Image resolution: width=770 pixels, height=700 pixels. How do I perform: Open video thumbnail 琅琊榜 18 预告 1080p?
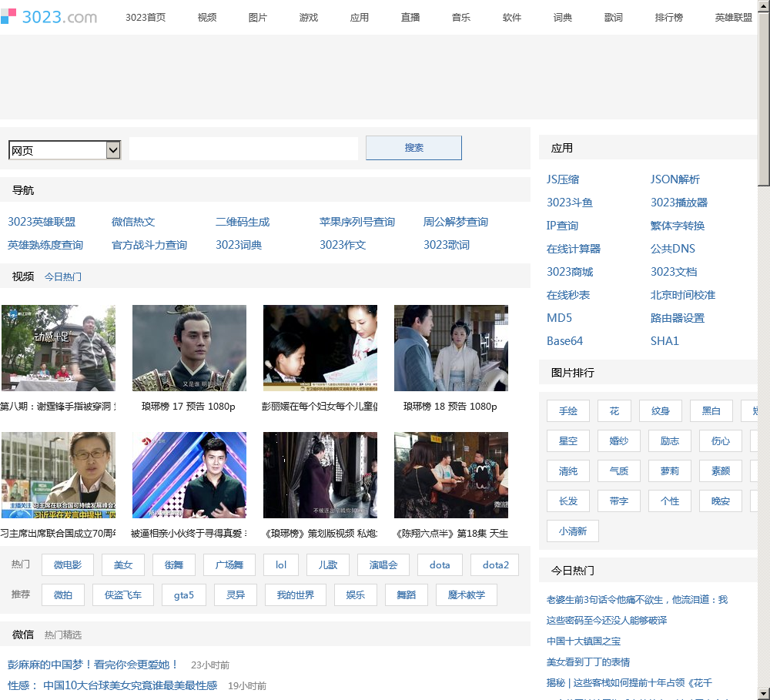coord(450,348)
